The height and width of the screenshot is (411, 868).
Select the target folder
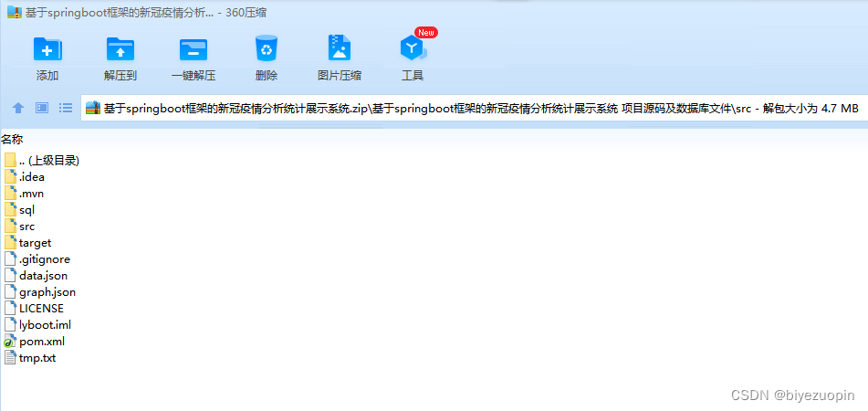click(x=28, y=243)
